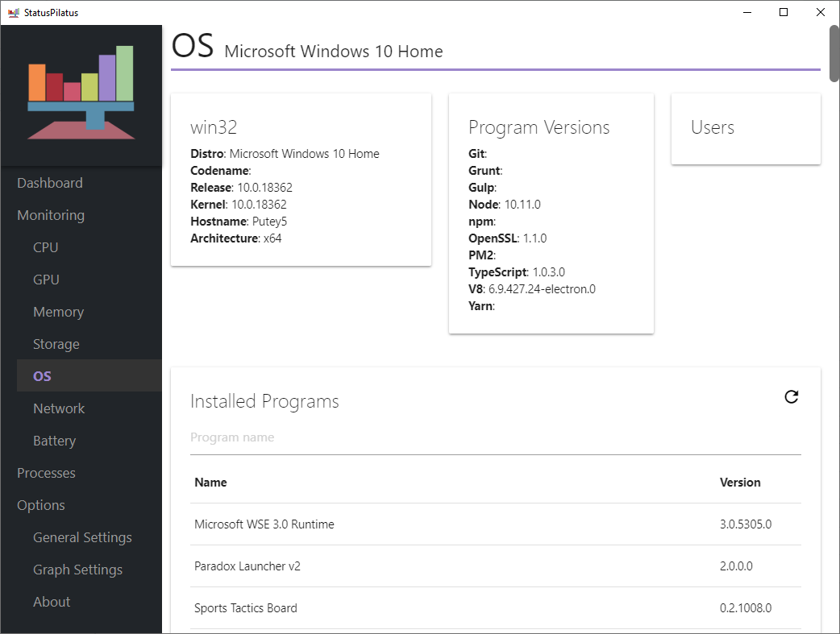View Battery information

pyautogui.click(x=54, y=441)
